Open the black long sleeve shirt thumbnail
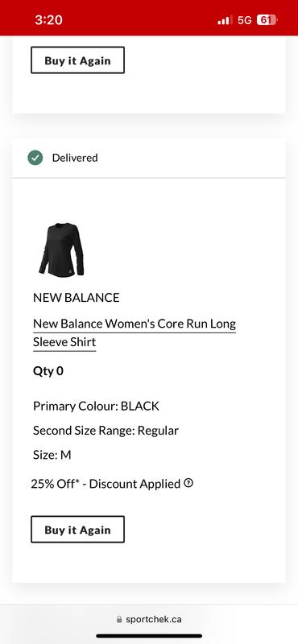Viewport: 298px width, 644px height. (61, 250)
